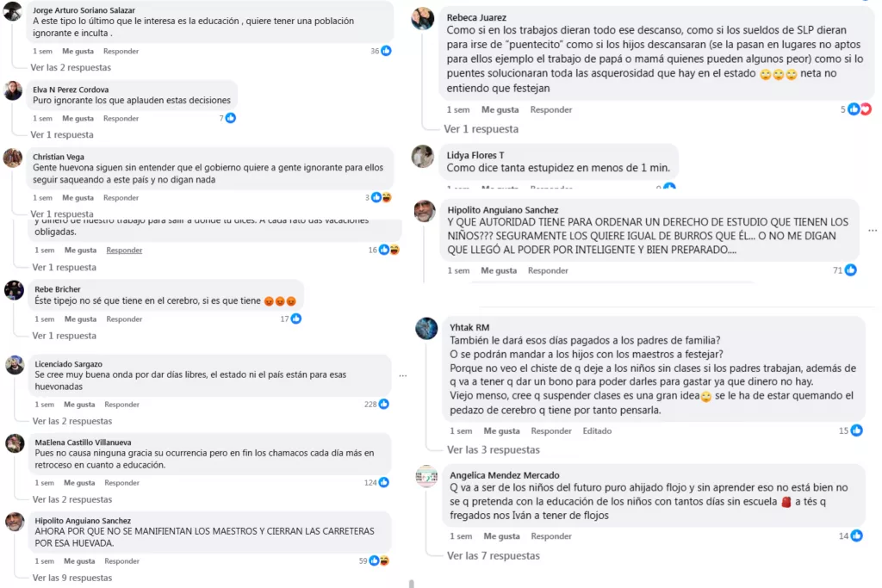
Task: Click like reaction icon on Jorge Arturo's comment
Action: [x=386, y=51]
